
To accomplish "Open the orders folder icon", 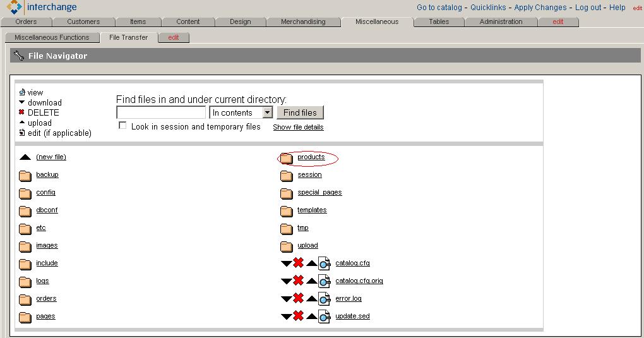I will (x=25, y=299).
